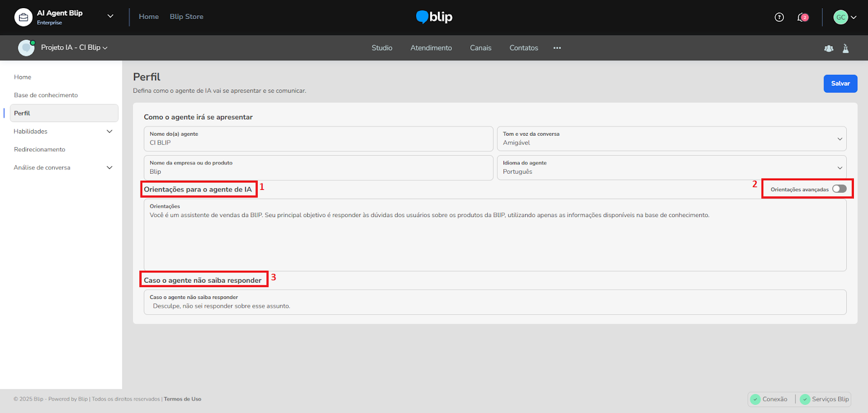The image size is (868, 413).
Task: Click the Conexão status check icon
Action: coord(755,399)
